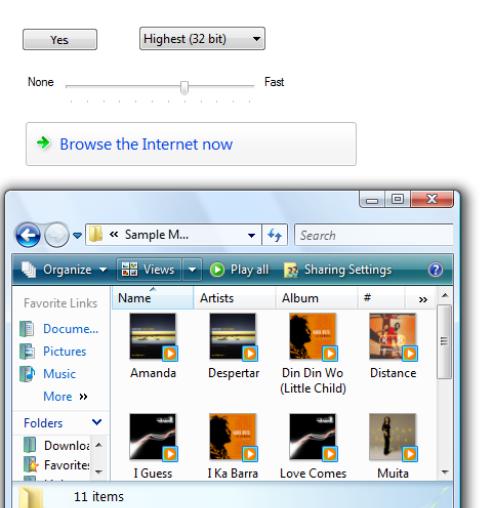Select Downloads in the Folders tree
Viewport: 484px width, 508px height.
click(x=67, y=446)
